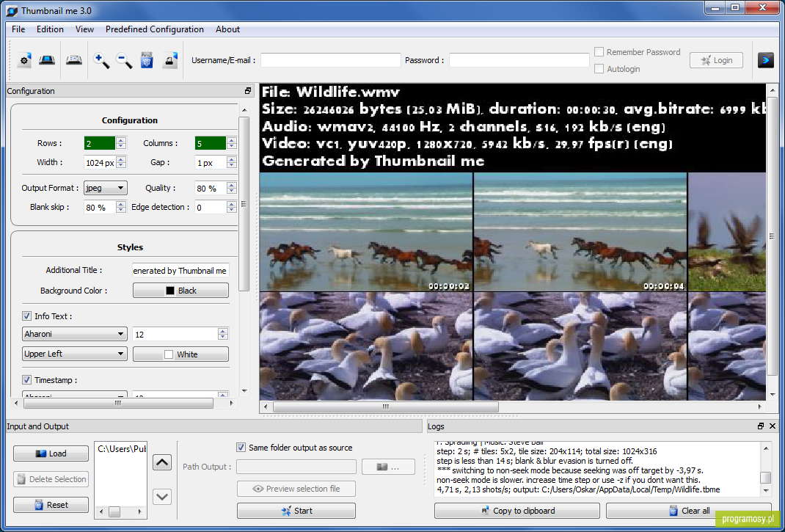Click the Username/E-mail input field
Image resolution: width=785 pixels, height=532 pixels.
click(330, 60)
